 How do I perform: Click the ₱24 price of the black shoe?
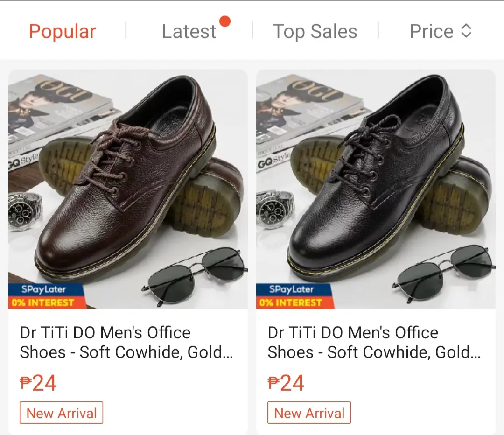[x=286, y=383]
